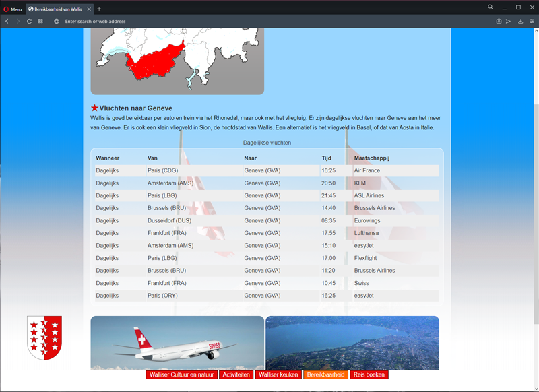Open Easy Setup settings icon
539x392 pixels.
[x=532, y=22]
